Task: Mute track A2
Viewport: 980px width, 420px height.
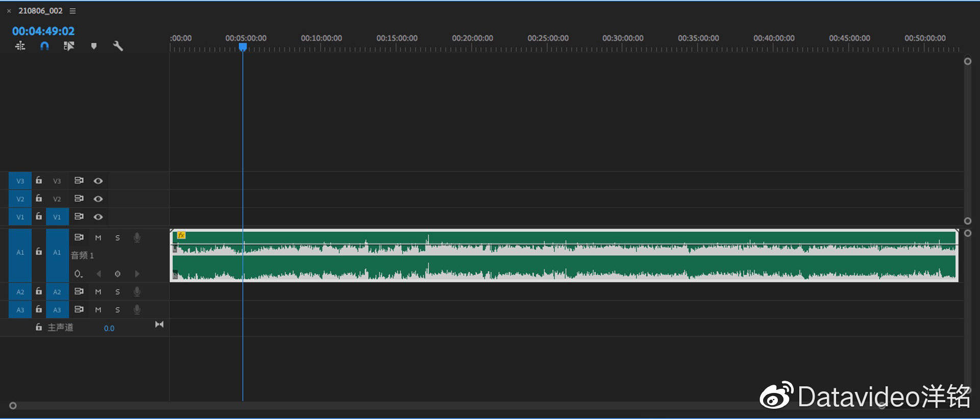Action: click(98, 292)
